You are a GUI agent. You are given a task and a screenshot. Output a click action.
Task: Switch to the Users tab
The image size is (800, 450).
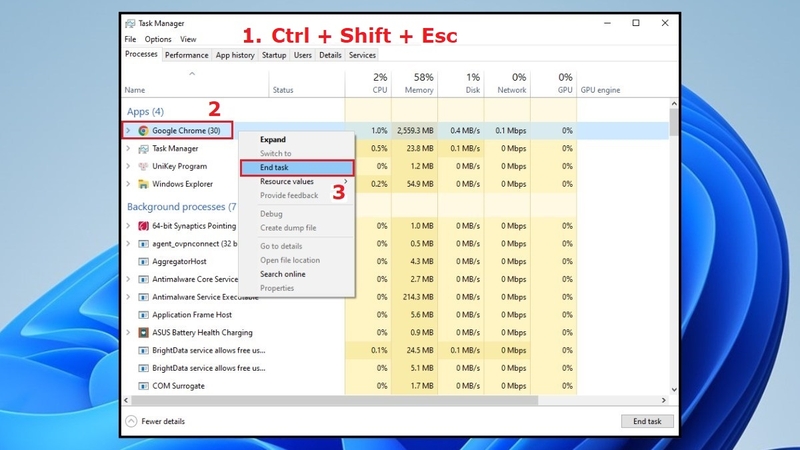click(303, 55)
